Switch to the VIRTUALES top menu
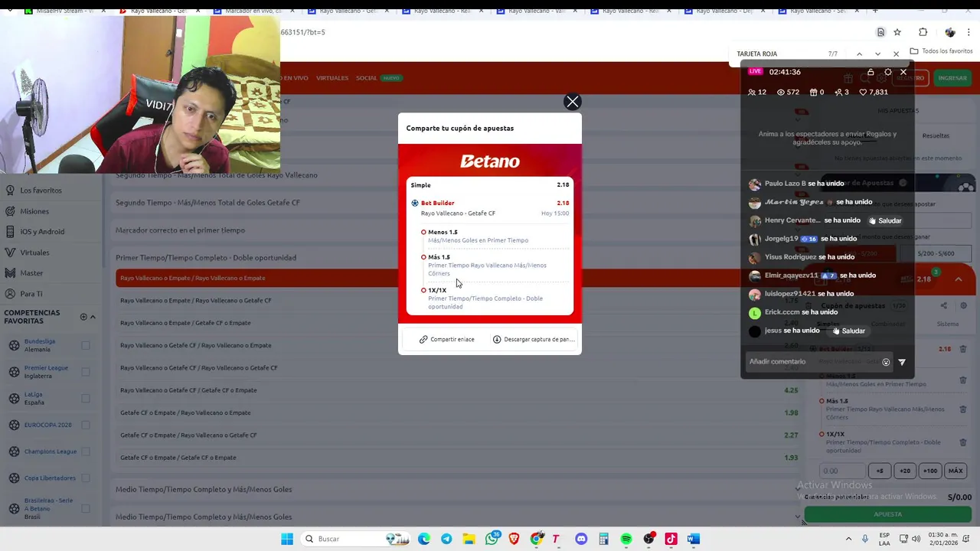 tap(332, 78)
